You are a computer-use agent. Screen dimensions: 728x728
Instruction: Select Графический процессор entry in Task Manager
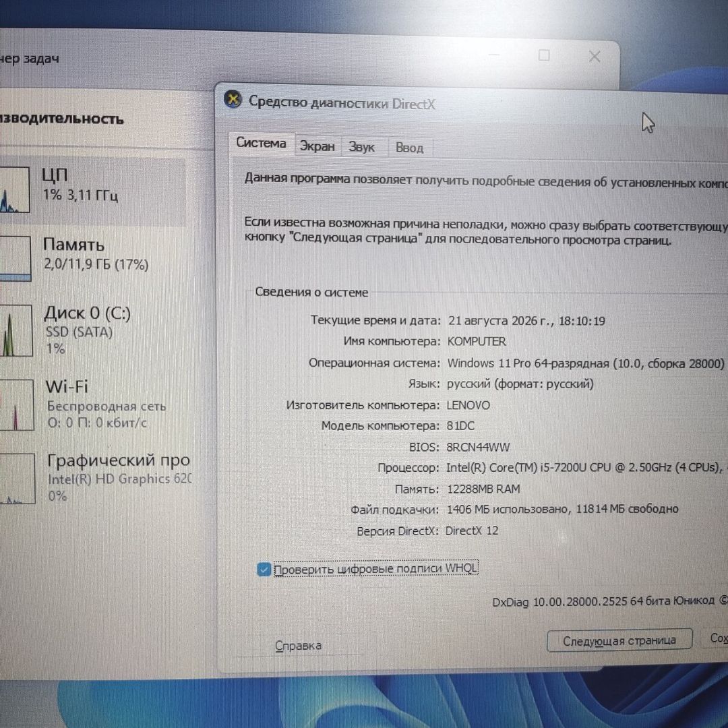pos(95,478)
